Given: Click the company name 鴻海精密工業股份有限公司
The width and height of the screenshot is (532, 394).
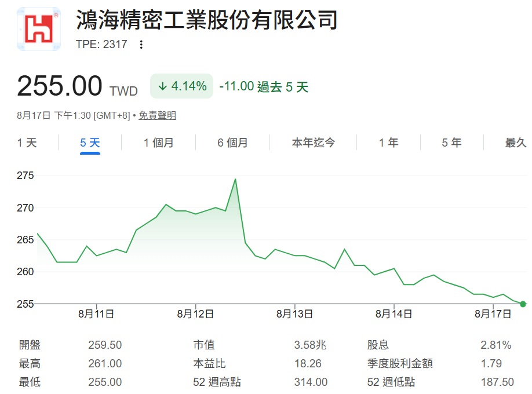Looking at the screenshot, I should tap(207, 20).
